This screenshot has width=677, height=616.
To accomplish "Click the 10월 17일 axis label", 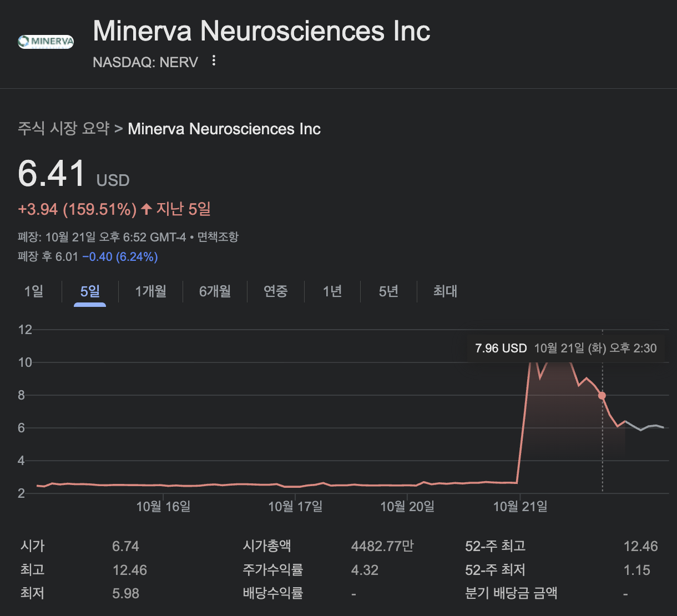I will click(295, 506).
